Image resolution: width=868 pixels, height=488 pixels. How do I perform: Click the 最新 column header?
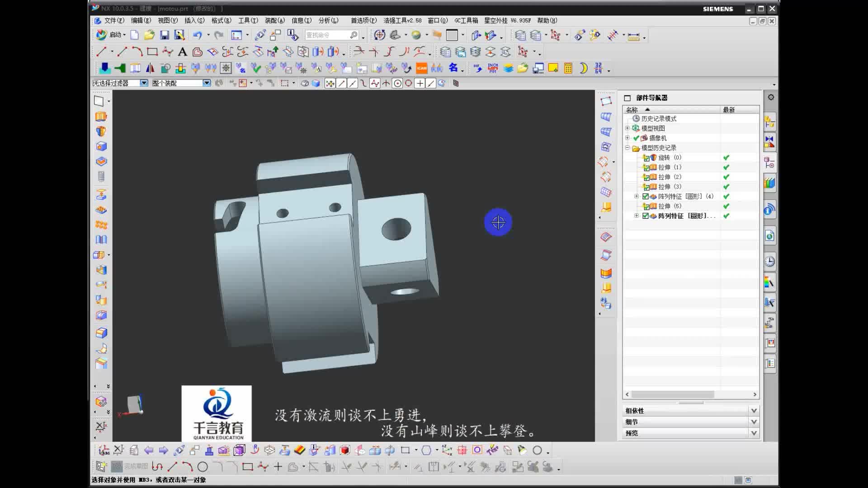point(739,110)
